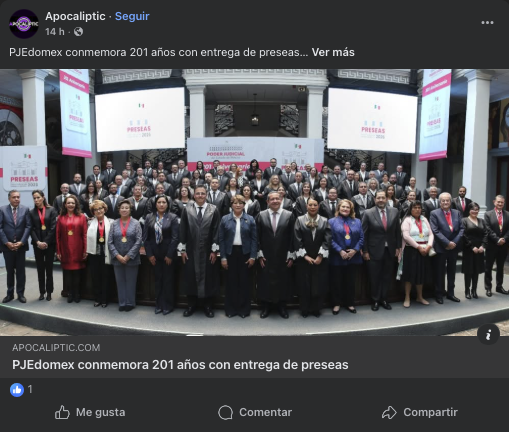Open the Apocaliptic profile avatar
The image size is (509, 432).
tap(24, 24)
